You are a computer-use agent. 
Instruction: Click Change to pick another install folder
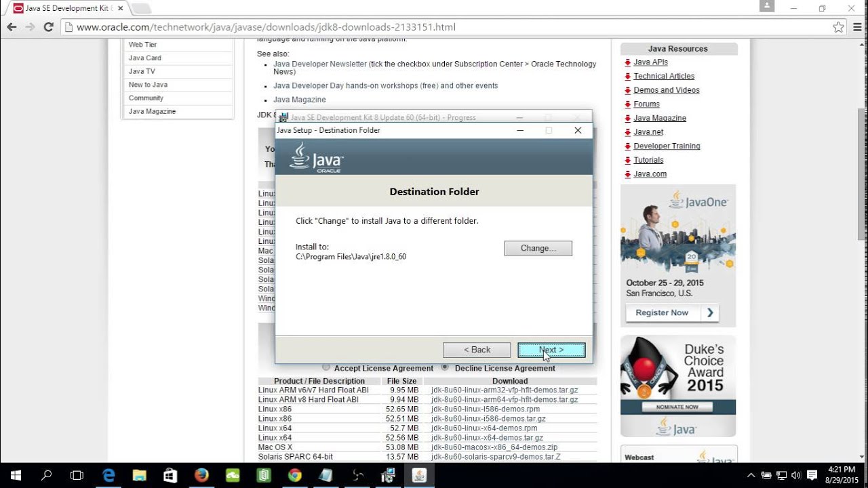[x=538, y=248]
